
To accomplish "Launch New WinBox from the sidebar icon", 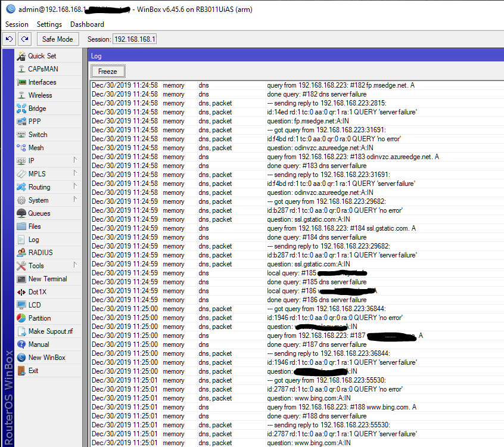I will pyautogui.click(x=21, y=358).
